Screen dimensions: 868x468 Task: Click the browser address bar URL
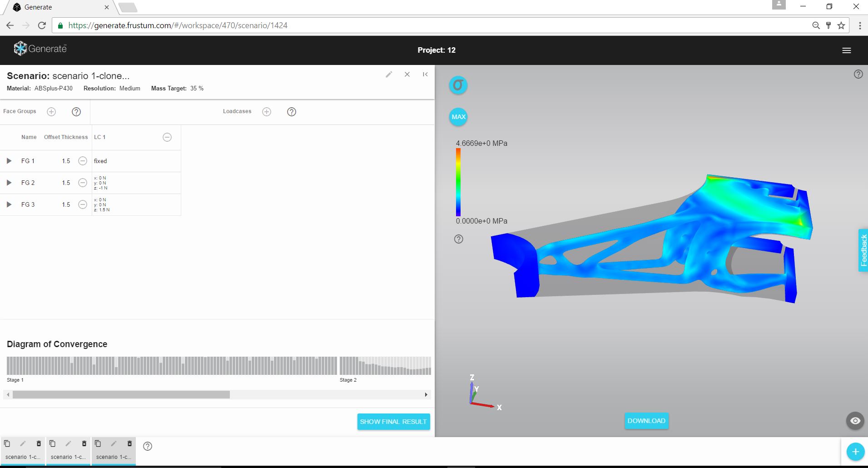(x=178, y=25)
